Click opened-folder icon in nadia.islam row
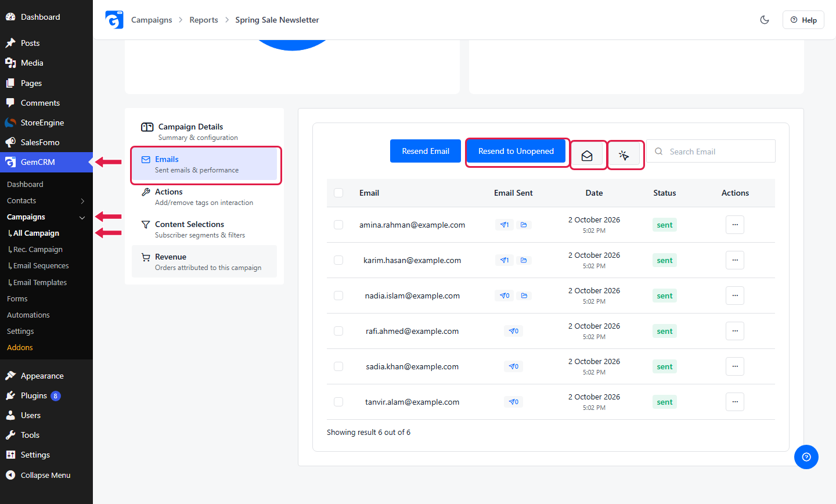This screenshot has width=836, height=504. (524, 296)
